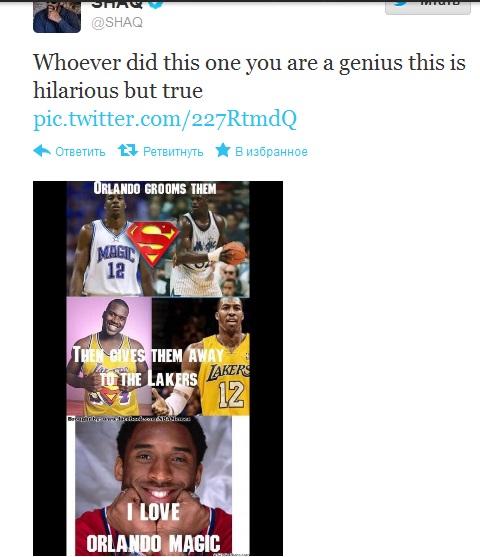The width and height of the screenshot is (480, 557).
Task: Open the pic.twitter.com/227RtmdQ link
Action: click(x=165, y=119)
